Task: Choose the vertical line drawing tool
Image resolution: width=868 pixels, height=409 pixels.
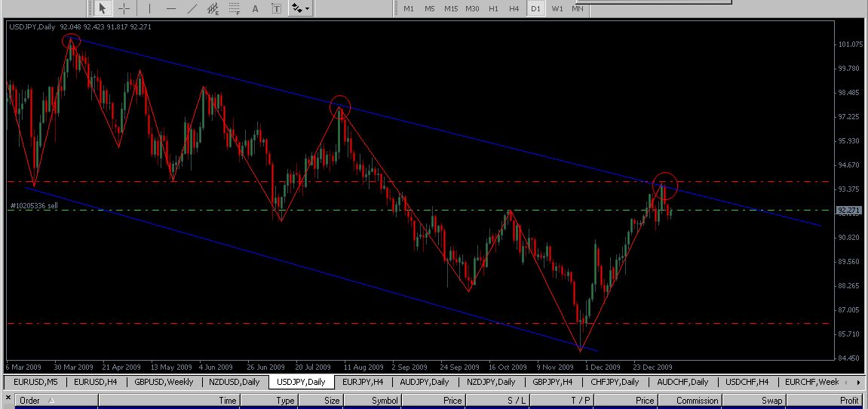Action: click(x=149, y=8)
